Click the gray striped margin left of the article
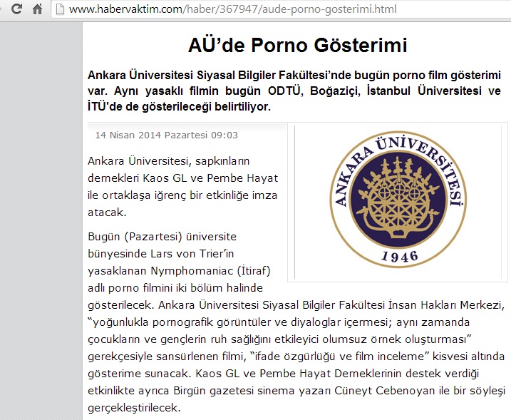 coord(41,214)
